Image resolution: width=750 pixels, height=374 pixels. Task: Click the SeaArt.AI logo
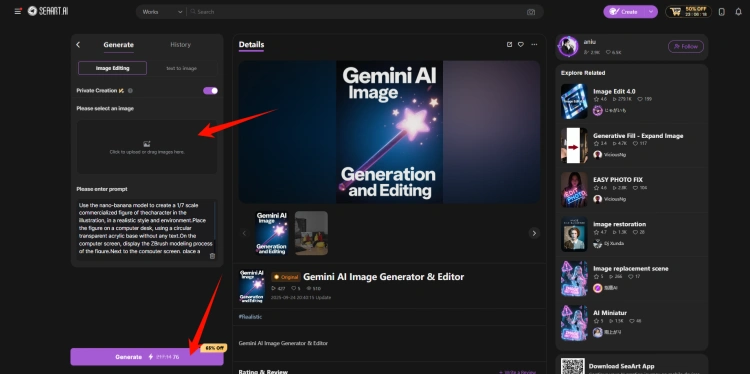(48, 11)
